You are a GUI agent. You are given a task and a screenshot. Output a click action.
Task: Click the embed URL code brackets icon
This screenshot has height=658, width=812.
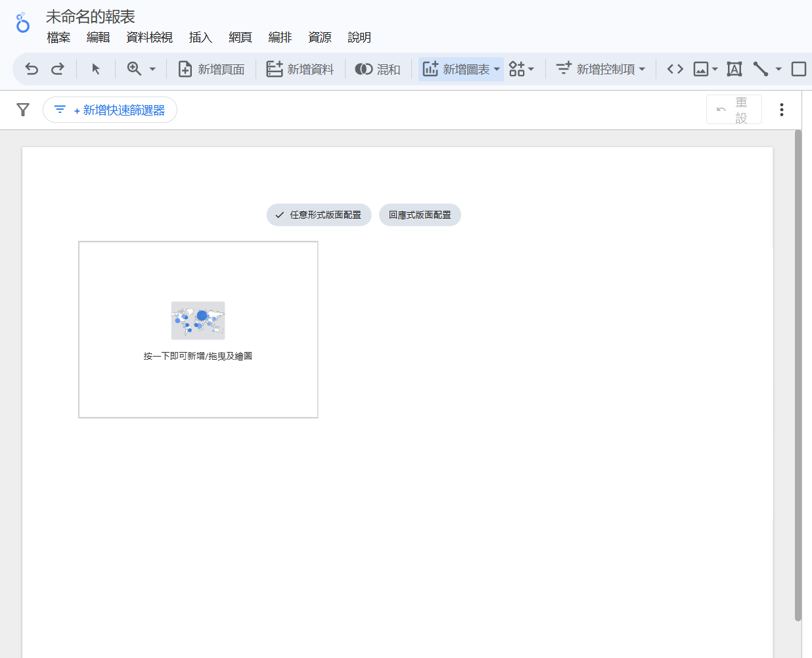click(675, 69)
